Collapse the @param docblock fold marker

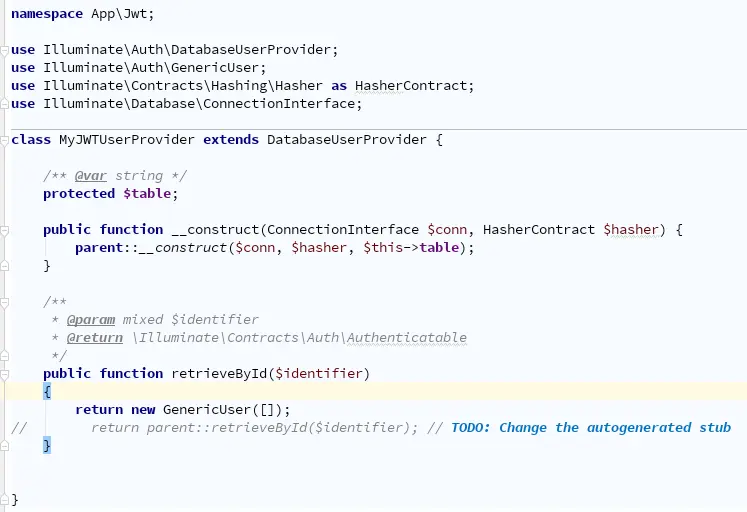point(5,301)
